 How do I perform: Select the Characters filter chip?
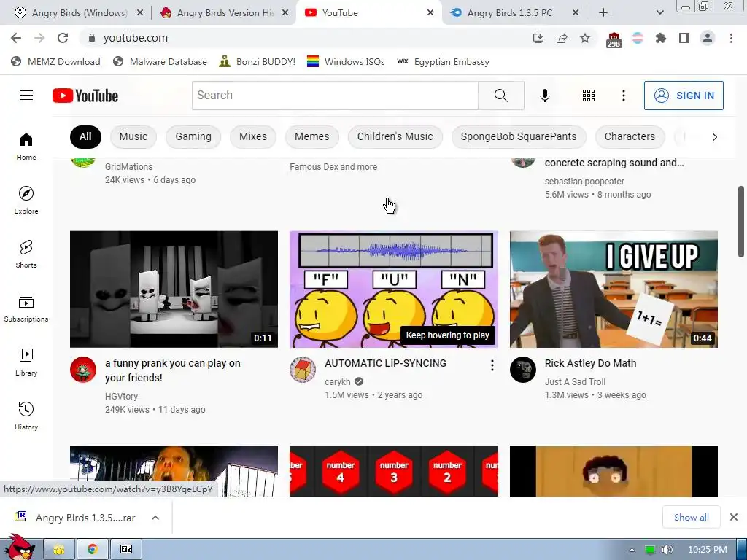[x=630, y=136]
